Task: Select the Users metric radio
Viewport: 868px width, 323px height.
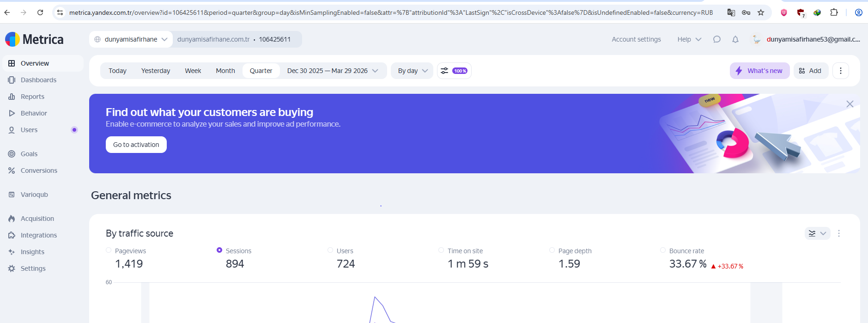Action: coord(330,250)
